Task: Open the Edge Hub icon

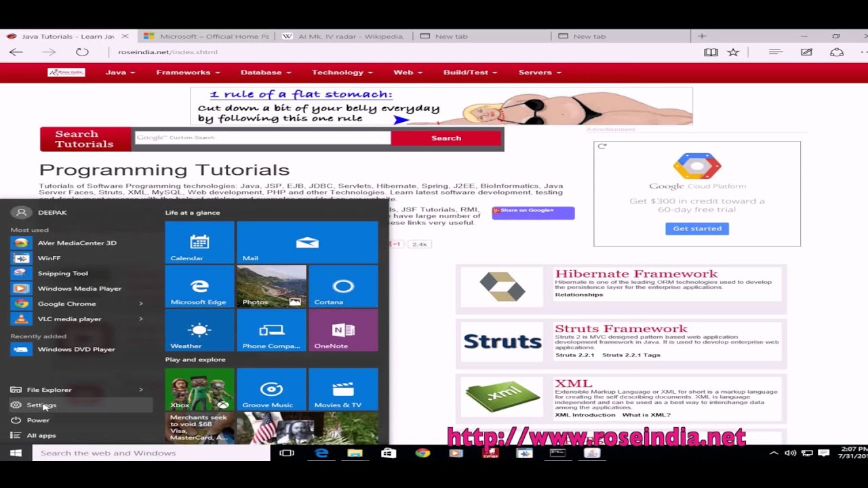Action: (776, 52)
